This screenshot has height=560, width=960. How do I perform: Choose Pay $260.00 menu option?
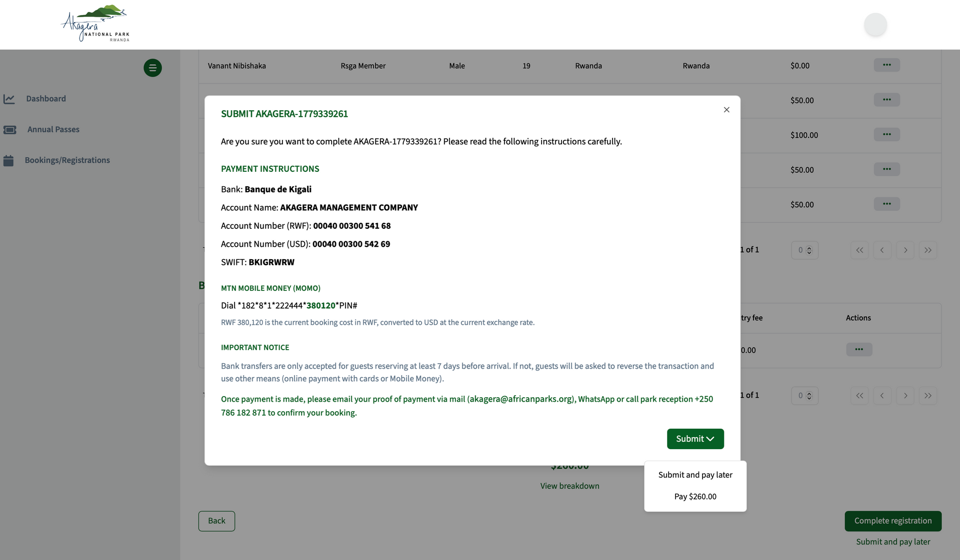(x=695, y=497)
